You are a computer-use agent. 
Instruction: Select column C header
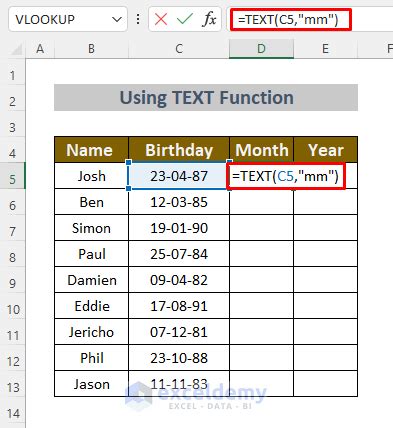click(x=179, y=49)
